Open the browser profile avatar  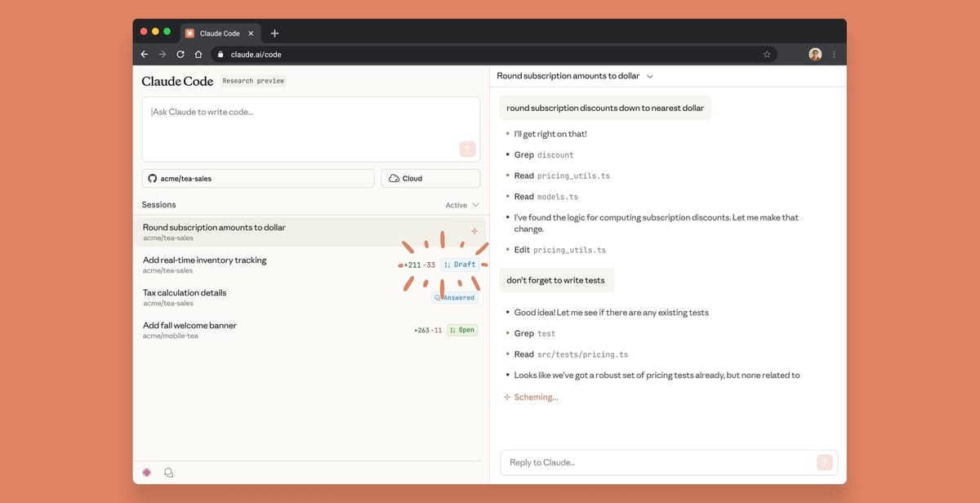[x=814, y=55]
